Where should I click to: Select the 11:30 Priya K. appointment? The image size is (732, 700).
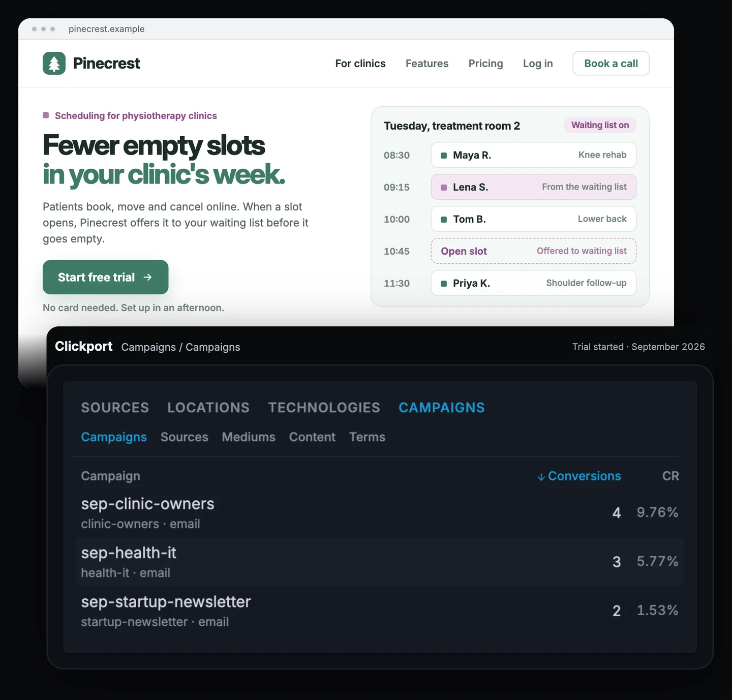[534, 283]
